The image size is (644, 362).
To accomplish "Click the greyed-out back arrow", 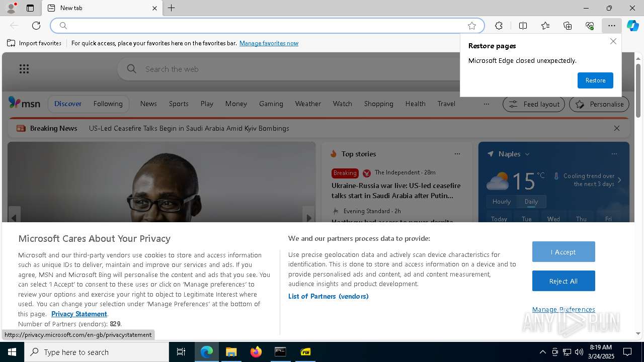I will (14, 26).
